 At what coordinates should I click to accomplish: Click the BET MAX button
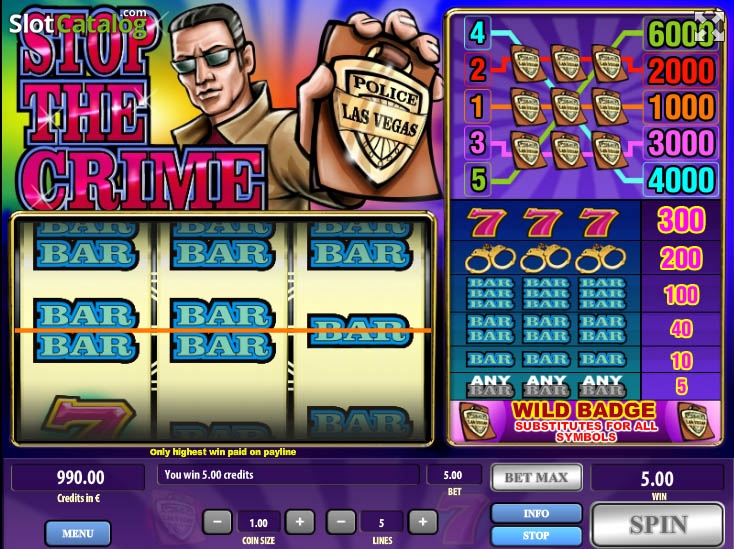pos(536,477)
